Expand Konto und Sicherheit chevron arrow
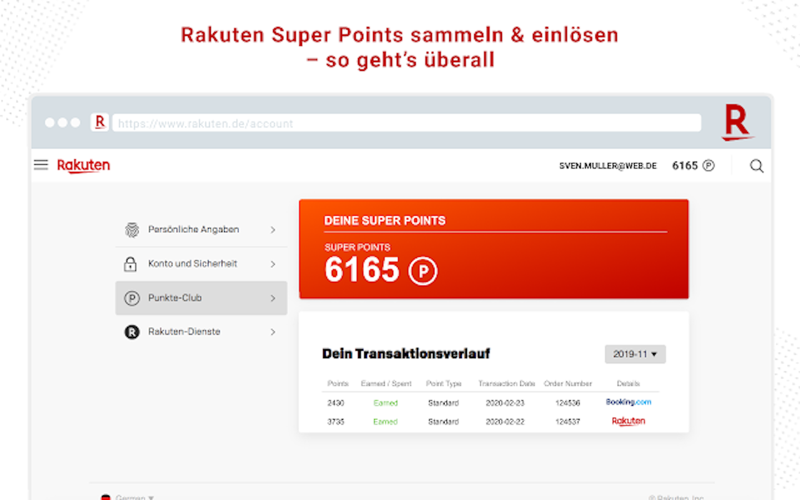The height and width of the screenshot is (500, 800). (x=273, y=264)
